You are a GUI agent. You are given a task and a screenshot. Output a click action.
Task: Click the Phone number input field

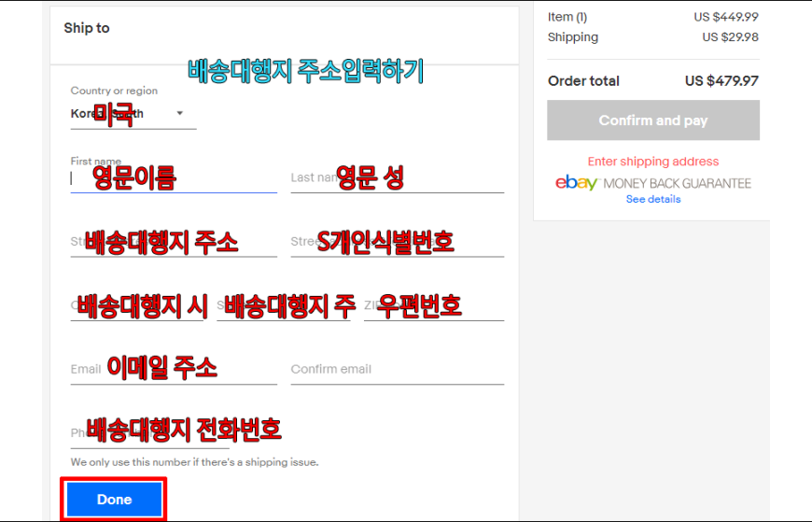pyautogui.click(x=149, y=433)
